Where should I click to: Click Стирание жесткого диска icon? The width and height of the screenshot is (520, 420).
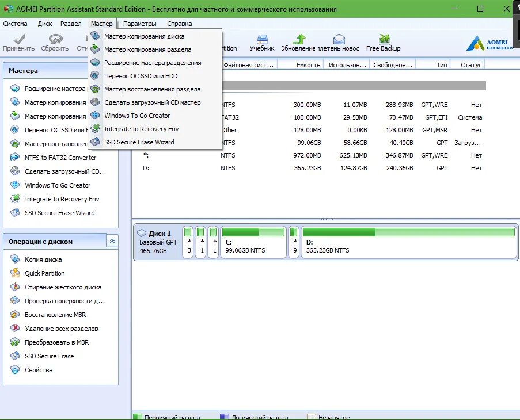click(15, 287)
